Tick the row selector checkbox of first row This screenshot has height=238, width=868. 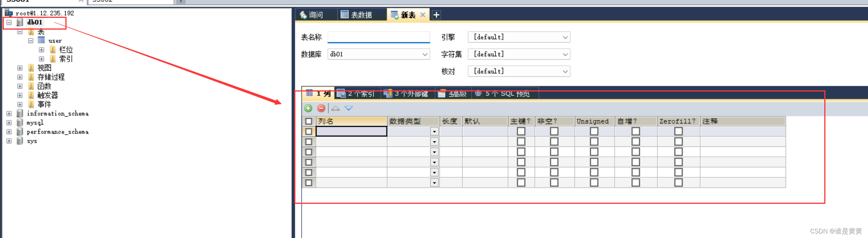309,131
